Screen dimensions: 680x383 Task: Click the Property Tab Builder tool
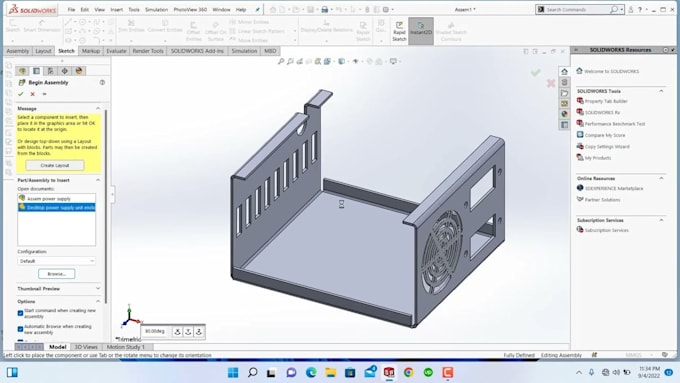[606, 101]
